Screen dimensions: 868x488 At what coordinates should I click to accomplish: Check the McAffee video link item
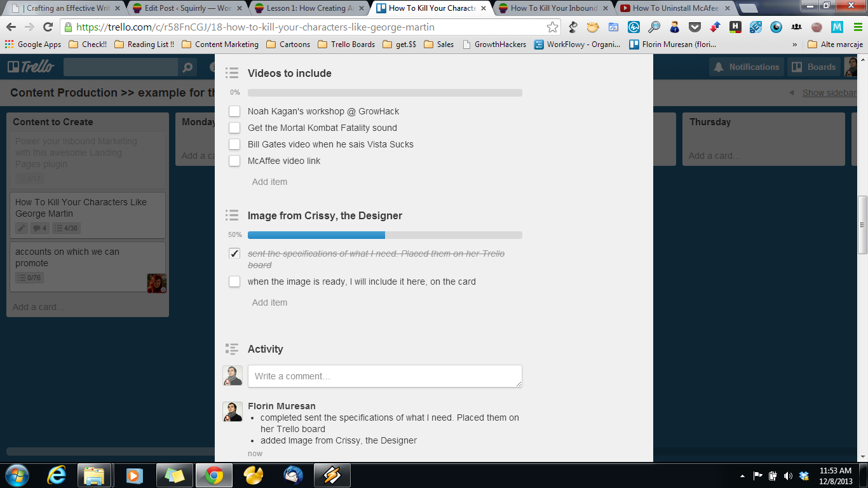(x=234, y=161)
